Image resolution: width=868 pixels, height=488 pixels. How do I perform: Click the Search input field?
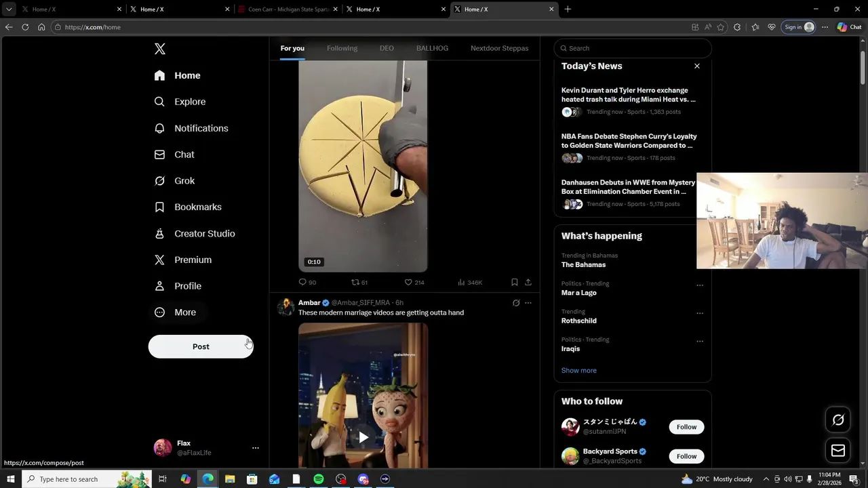point(633,48)
